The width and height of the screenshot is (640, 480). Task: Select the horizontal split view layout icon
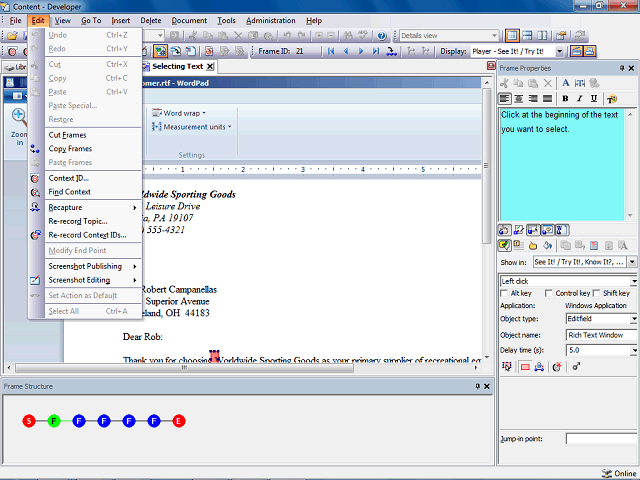point(527,36)
